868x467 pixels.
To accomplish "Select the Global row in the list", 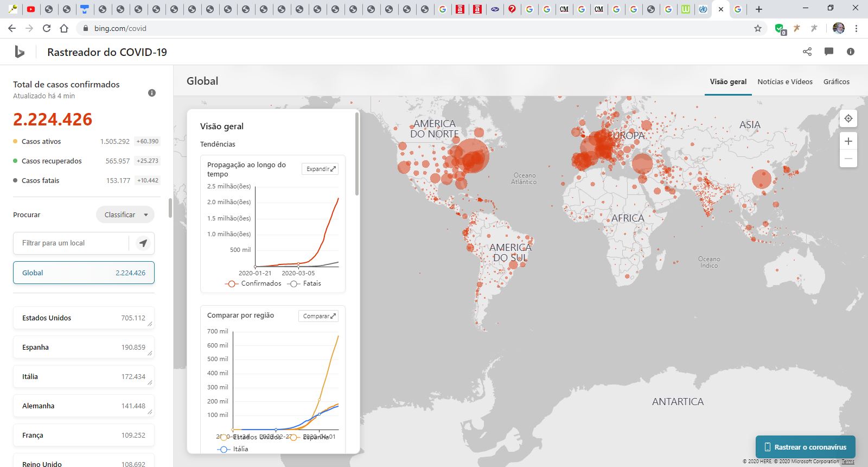I will tap(84, 273).
